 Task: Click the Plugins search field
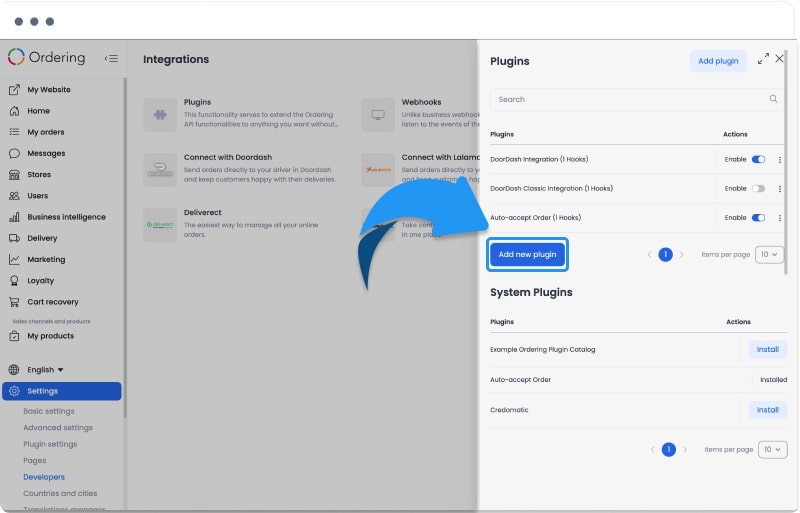click(636, 99)
